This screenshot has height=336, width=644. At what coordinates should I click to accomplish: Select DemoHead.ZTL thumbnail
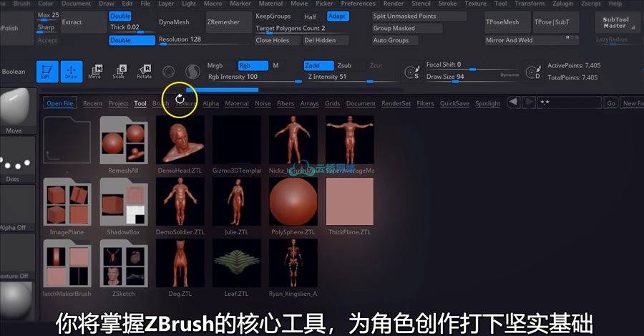[180, 140]
